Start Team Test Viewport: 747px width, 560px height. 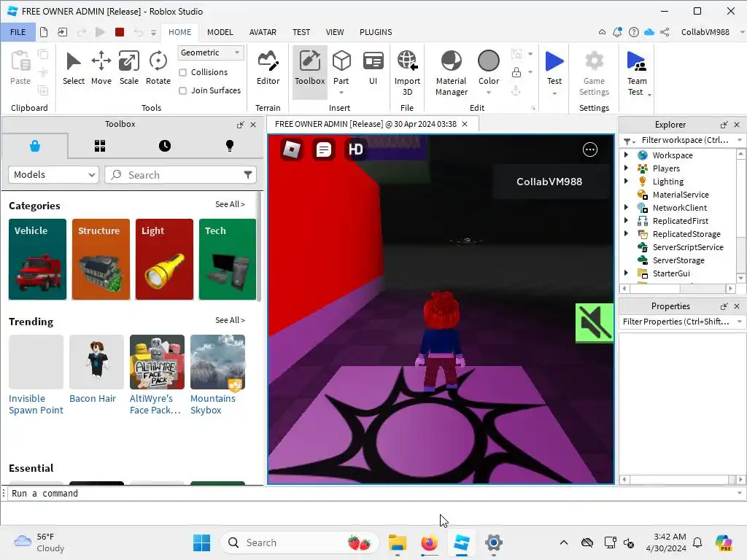click(x=636, y=72)
